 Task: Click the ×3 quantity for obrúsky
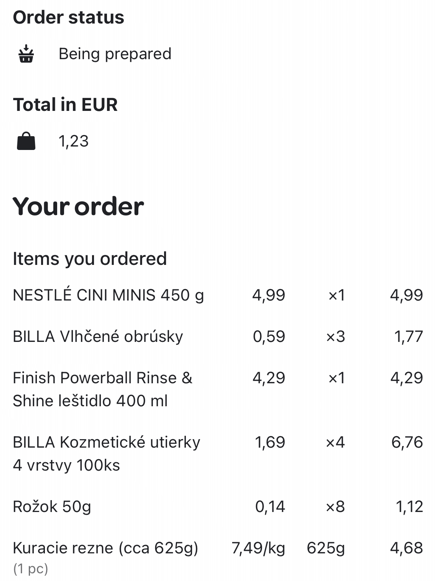pyautogui.click(x=335, y=337)
